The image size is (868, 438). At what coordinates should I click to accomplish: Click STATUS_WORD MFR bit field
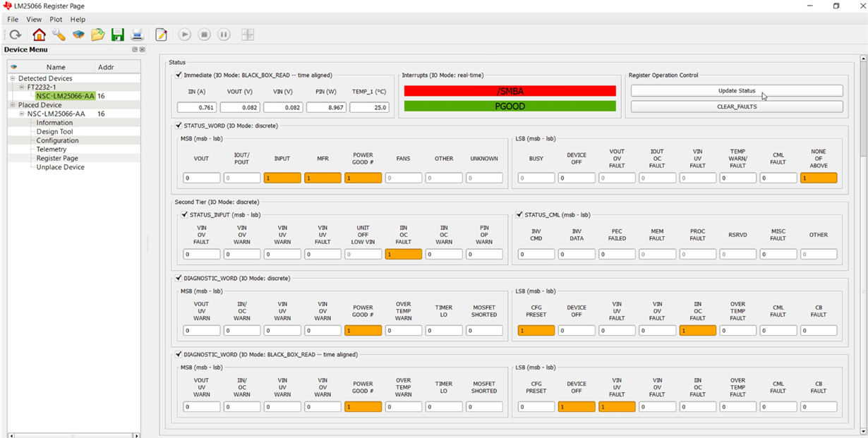pos(323,178)
